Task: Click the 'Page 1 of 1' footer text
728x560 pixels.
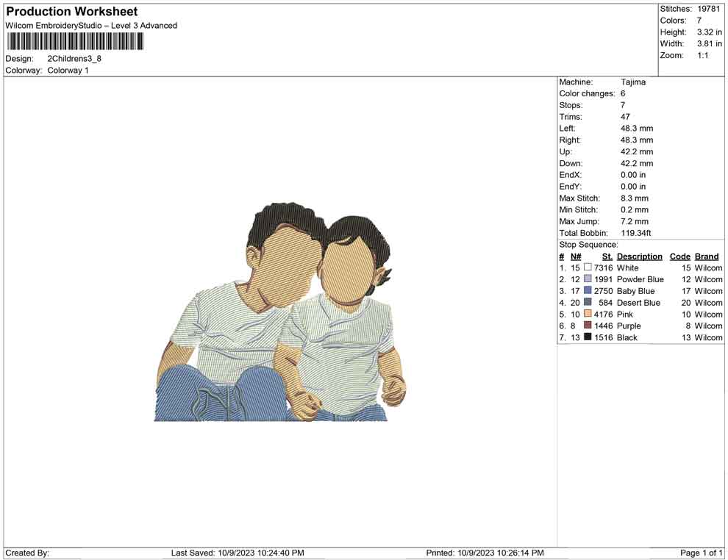Action: (701, 553)
